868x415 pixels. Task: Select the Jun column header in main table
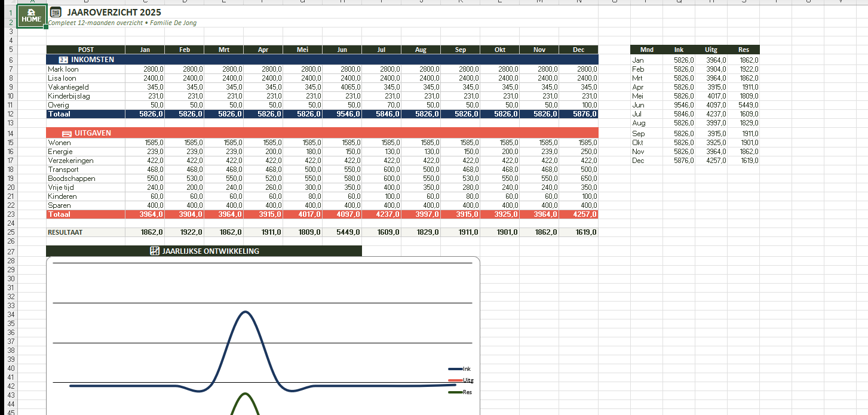(342, 50)
